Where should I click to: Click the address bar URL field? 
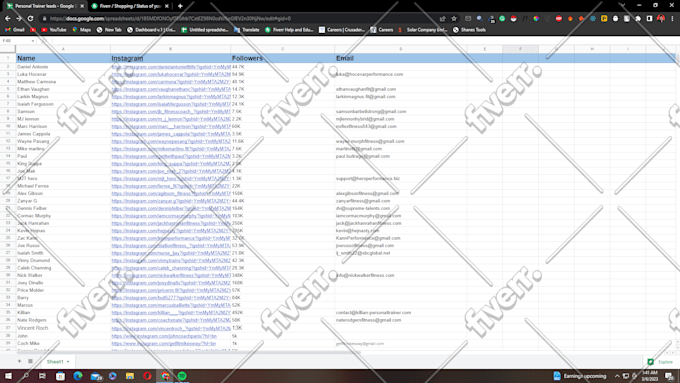239,19
